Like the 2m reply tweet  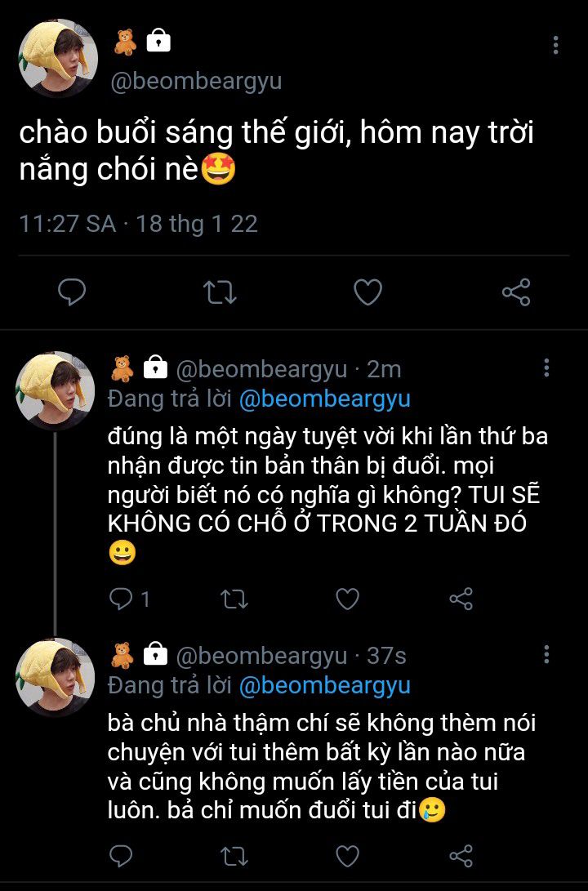(x=348, y=599)
